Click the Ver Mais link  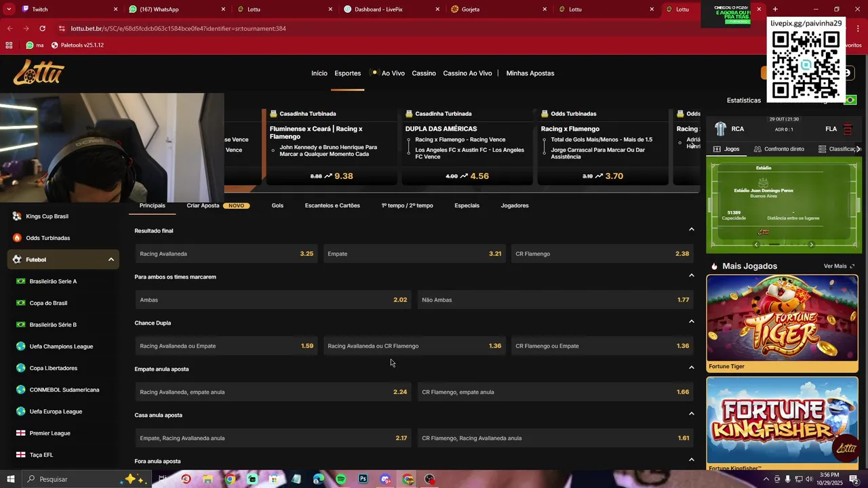(x=840, y=266)
